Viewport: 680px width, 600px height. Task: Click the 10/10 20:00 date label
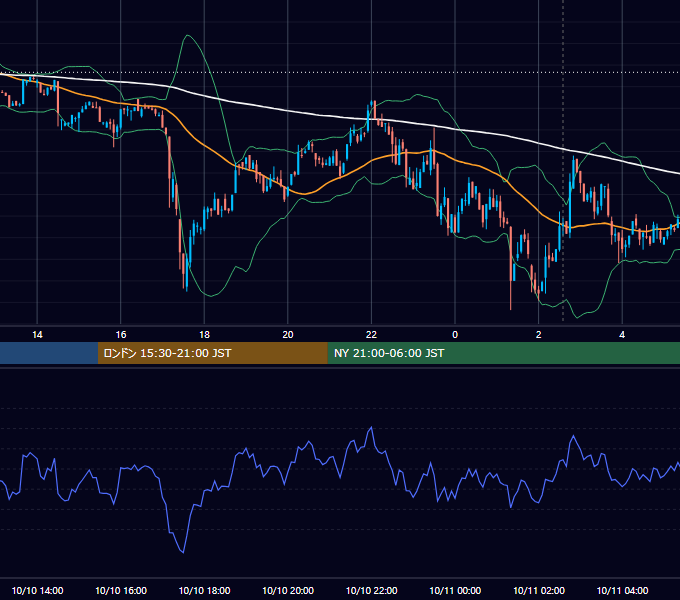[288, 590]
